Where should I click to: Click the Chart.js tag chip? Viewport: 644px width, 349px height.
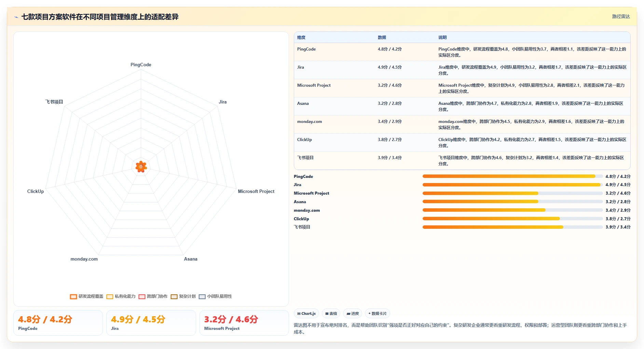point(306,313)
